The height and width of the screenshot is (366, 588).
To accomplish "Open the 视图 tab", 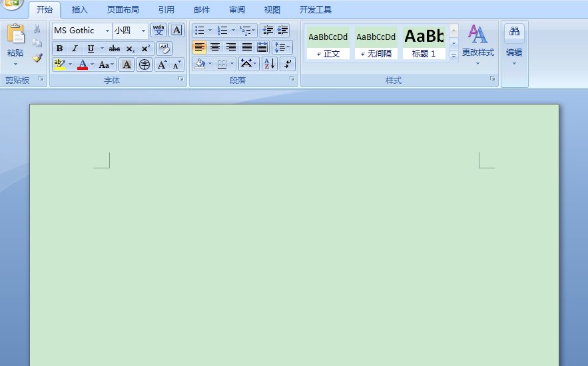I will pos(272,10).
